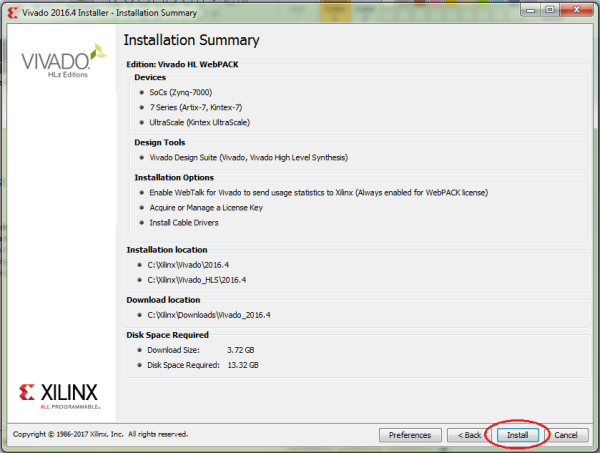Viewport: 600px width, 453px height.
Task: Click the Xilinx icon in the title bar
Action: pyautogui.click(x=13, y=13)
